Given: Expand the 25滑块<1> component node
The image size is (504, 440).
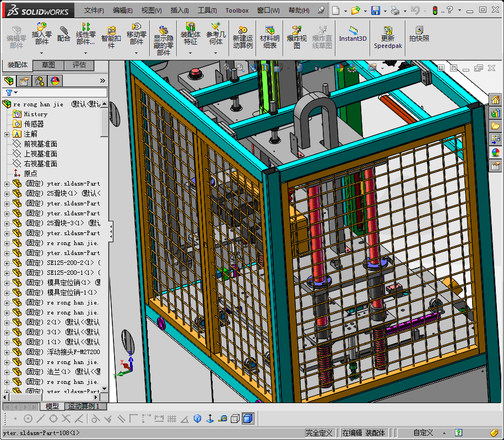Looking at the screenshot, I should 7,194.
